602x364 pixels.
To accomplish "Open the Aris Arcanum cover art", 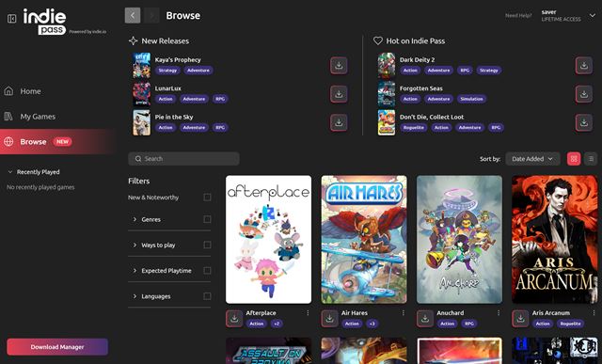I will click(554, 239).
